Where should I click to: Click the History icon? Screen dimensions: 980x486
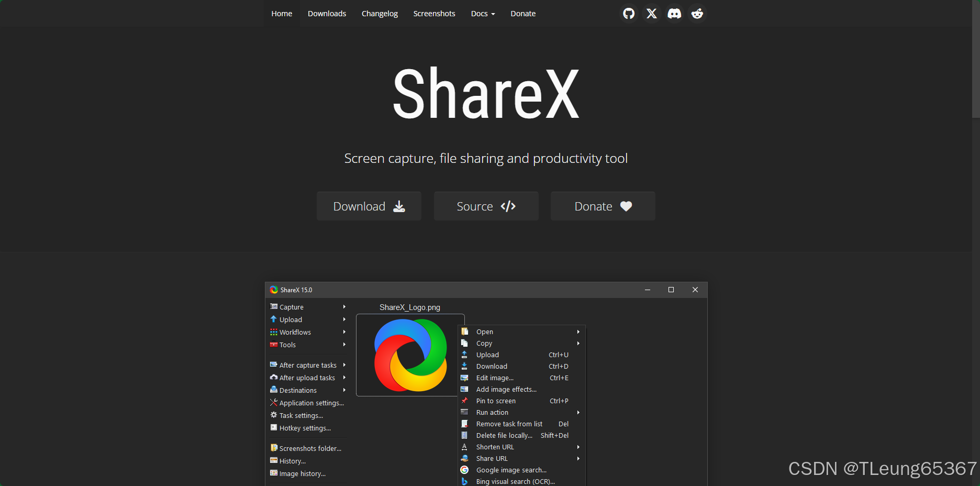click(x=274, y=460)
